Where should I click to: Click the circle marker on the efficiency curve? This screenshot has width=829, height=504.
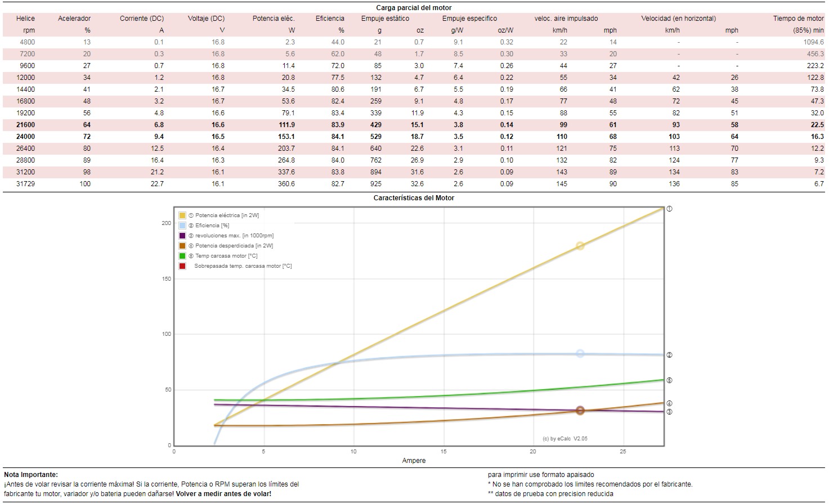coord(580,354)
